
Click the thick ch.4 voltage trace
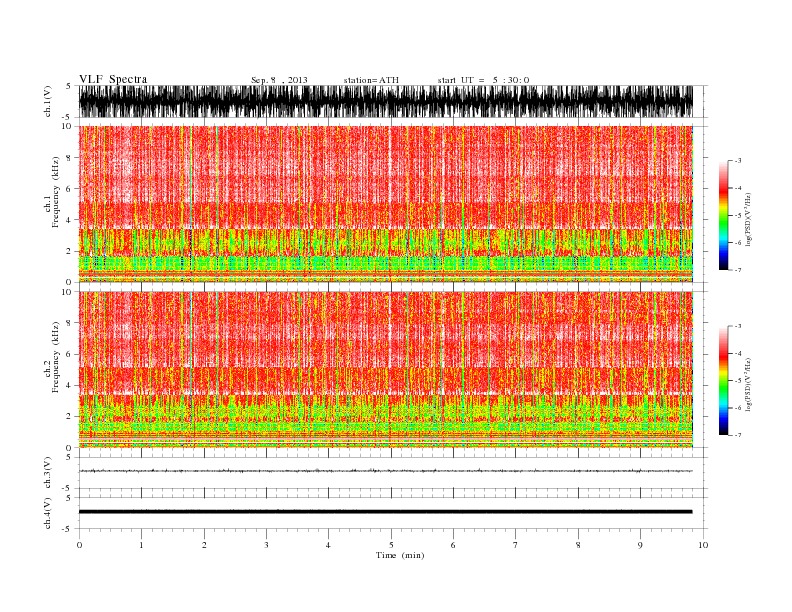385,512
